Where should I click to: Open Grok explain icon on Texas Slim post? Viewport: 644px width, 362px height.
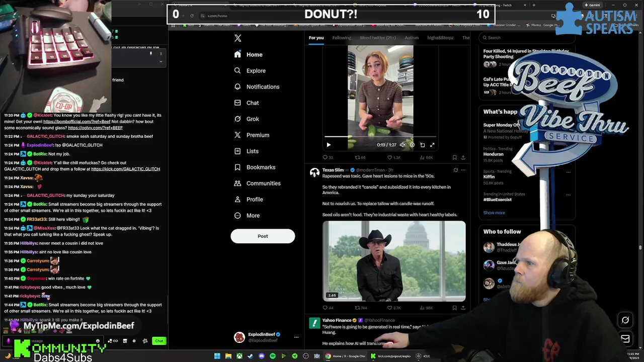[x=455, y=170]
